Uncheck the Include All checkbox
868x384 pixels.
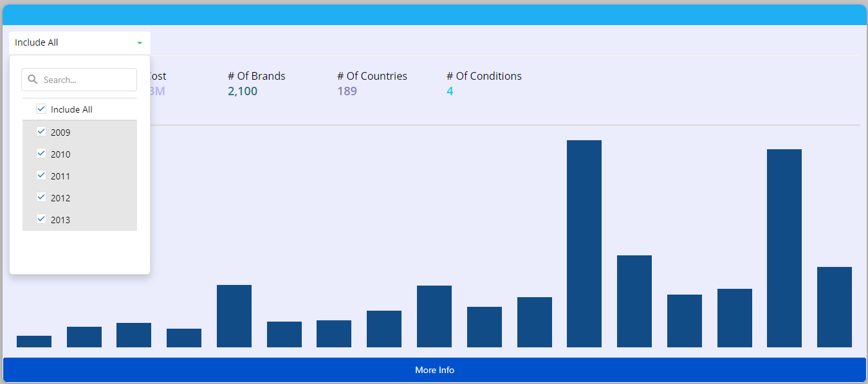point(41,109)
